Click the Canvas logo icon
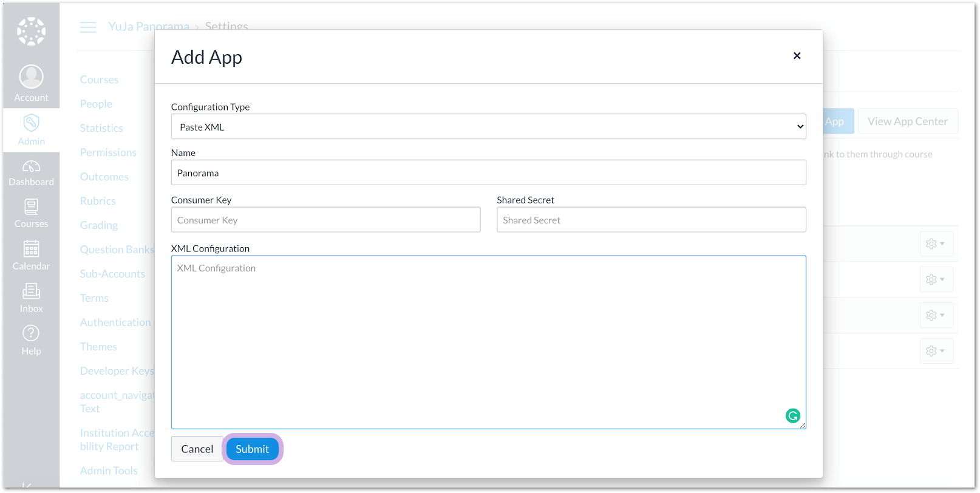The width and height of the screenshot is (980, 493). coord(31,31)
